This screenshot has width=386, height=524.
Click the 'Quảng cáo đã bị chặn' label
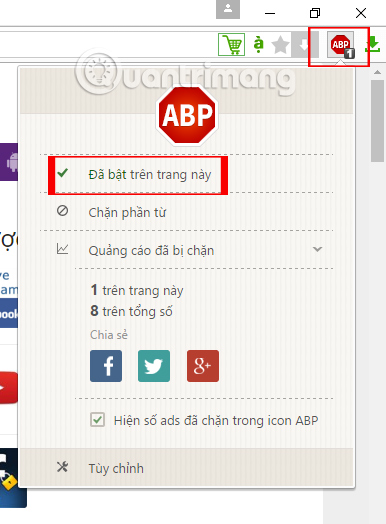tap(151, 251)
